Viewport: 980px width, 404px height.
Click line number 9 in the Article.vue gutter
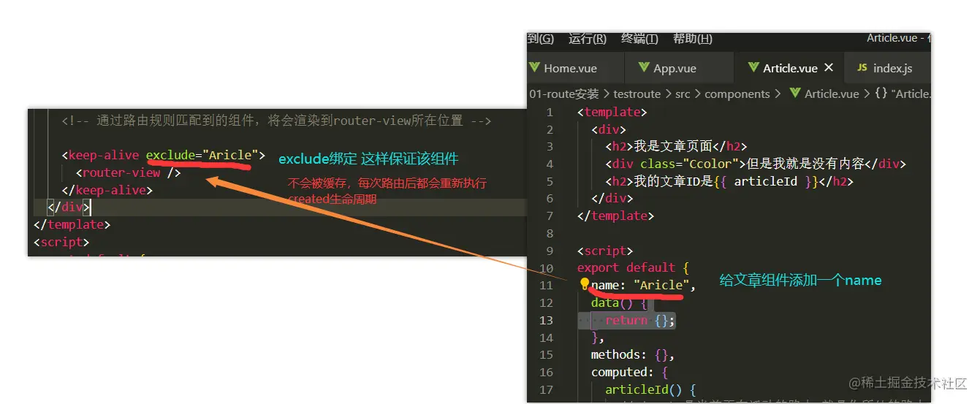550,251
